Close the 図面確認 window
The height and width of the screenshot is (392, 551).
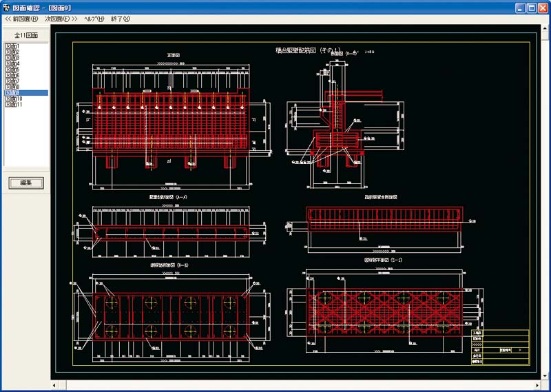pyautogui.click(x=543, y=8)
